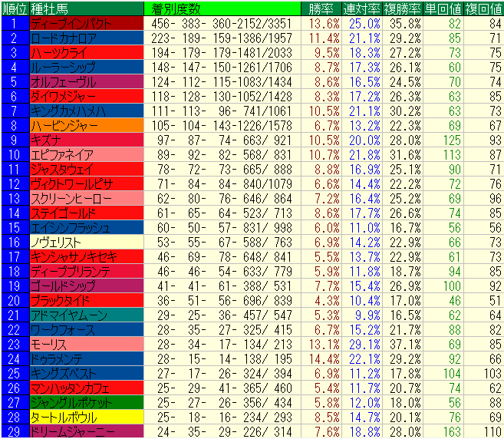Viewport: 504px width, 439px height.
Task: Click rank number 10 cell
Action: (15, 155)
